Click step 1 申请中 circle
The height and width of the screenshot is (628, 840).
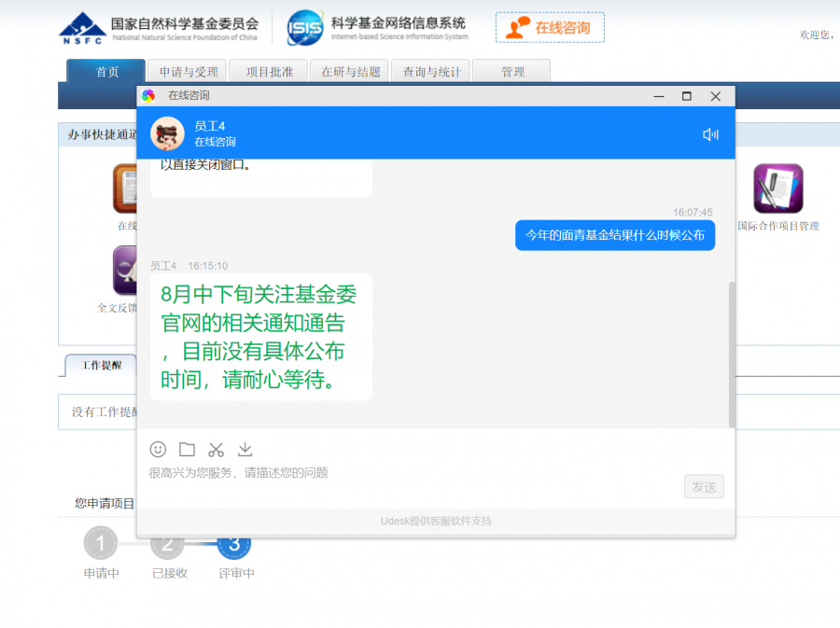(101, 543)
